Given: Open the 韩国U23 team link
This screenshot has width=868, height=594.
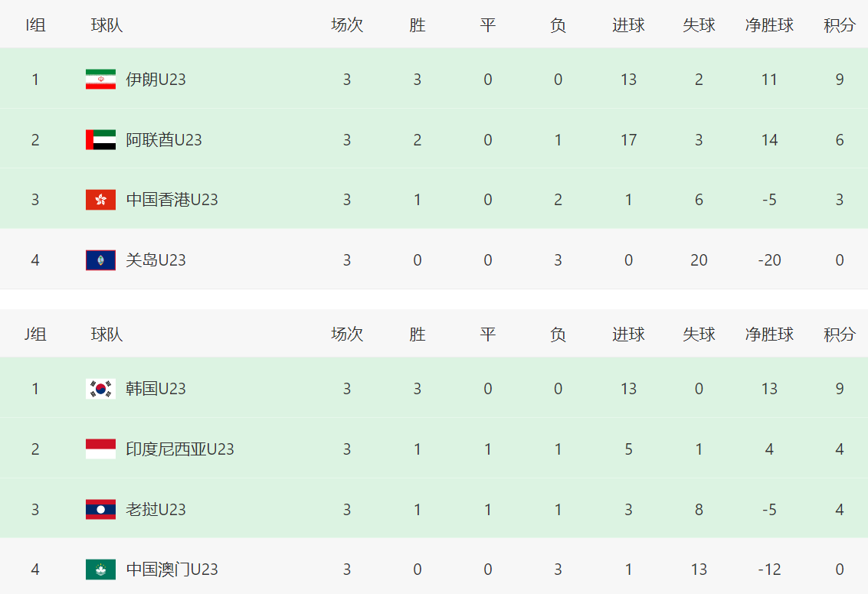Looking at the screenshot, I should point(156,389).
